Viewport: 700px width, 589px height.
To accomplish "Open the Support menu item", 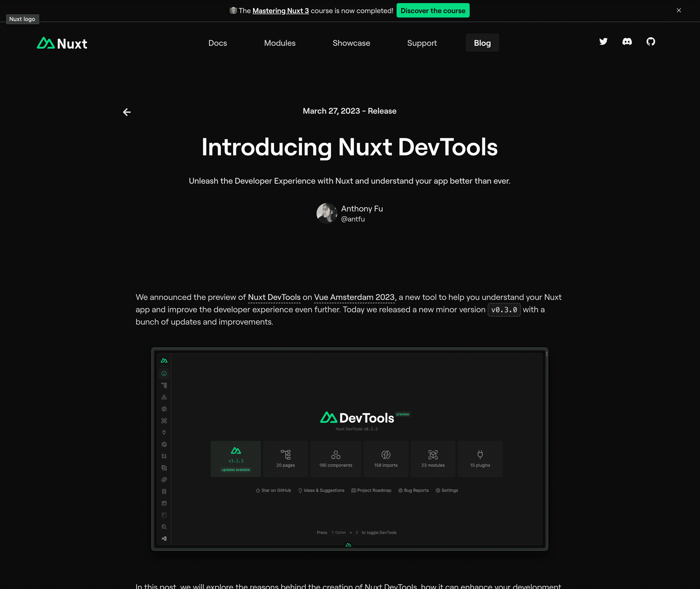I will click(x=422, y=43).
